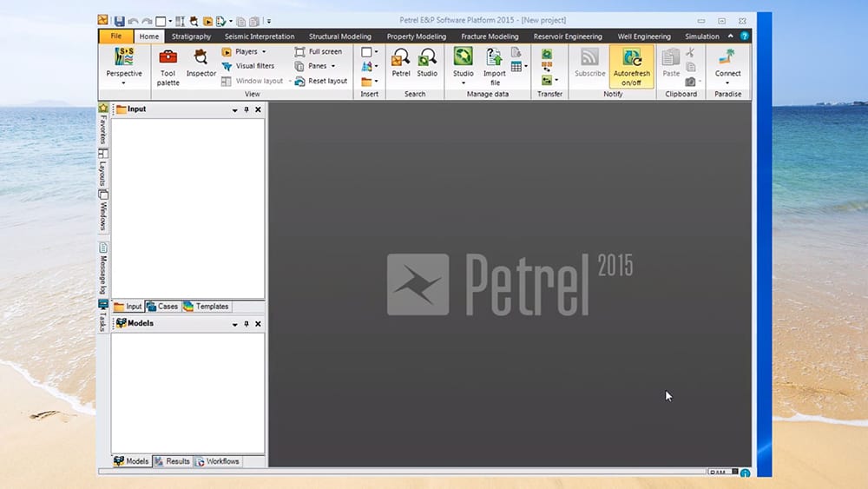
Task: Toggle Autorefresh on/off
Action: 631,67
